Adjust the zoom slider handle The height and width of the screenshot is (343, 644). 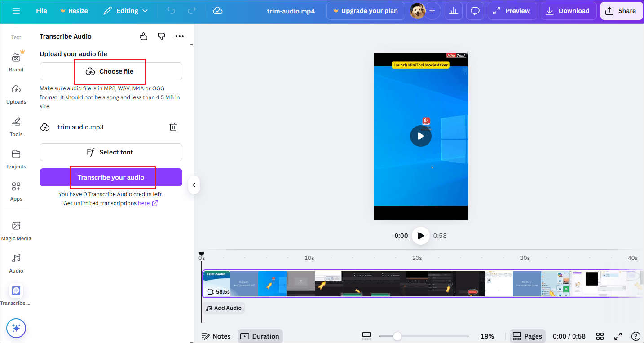pos(397,336)
